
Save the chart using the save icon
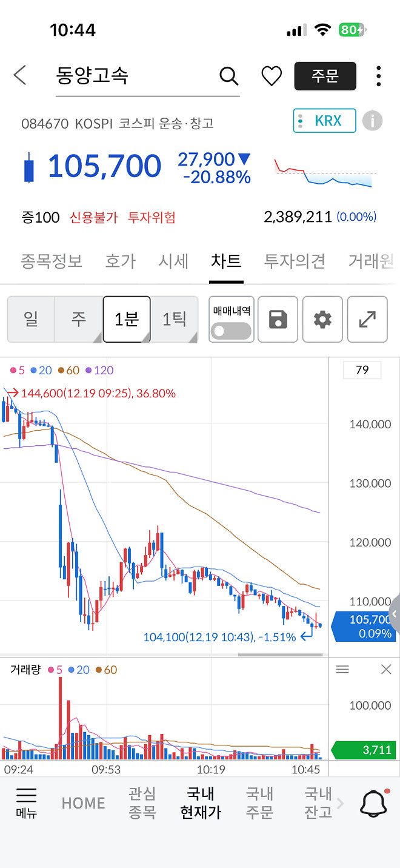[278, 319]
